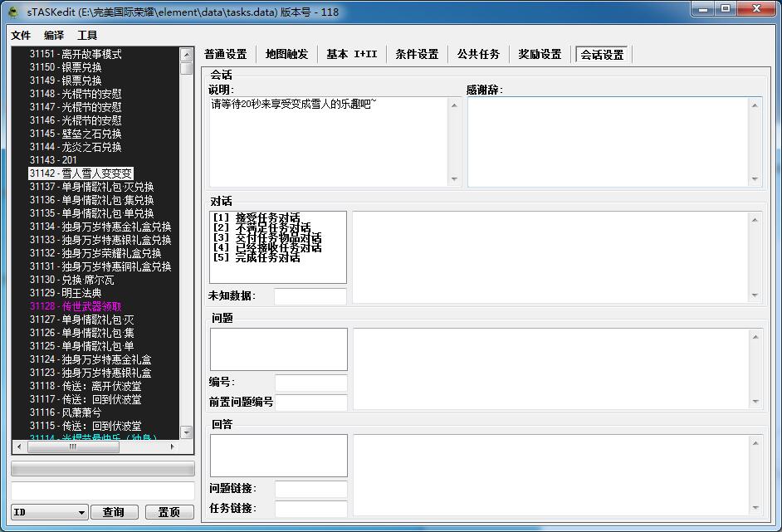This screenshot has height=532, width=782.
Task: Open the ID search type dropdown
Action: click(x=49, y=512)
